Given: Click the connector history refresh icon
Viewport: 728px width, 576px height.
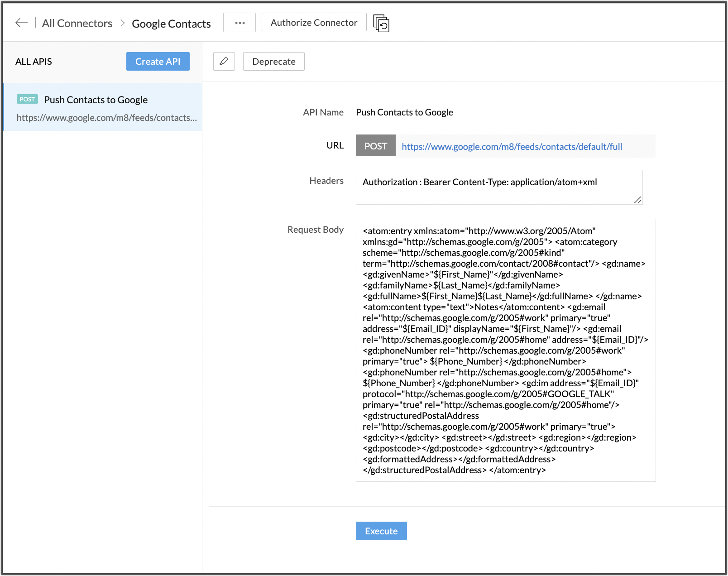Looking at the screenshot, I should (x=381, y=23).
